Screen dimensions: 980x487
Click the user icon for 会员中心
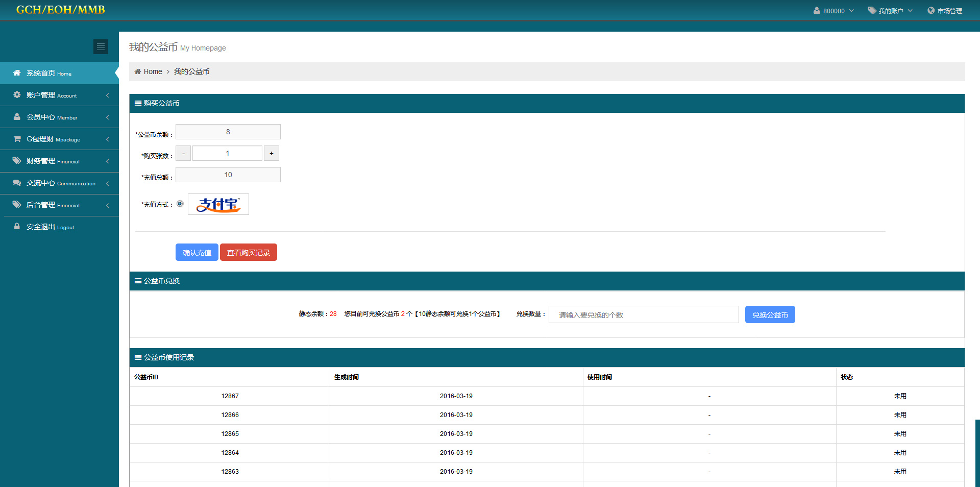coord(17,117)
